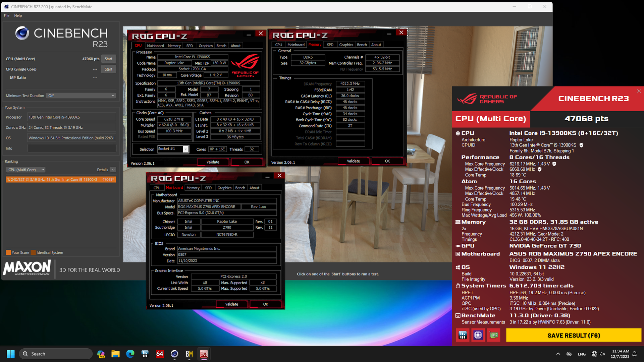Click the orange Your Score legend swatch
Viewport: 644px width, 362px height.
click(x=8, y=252)
